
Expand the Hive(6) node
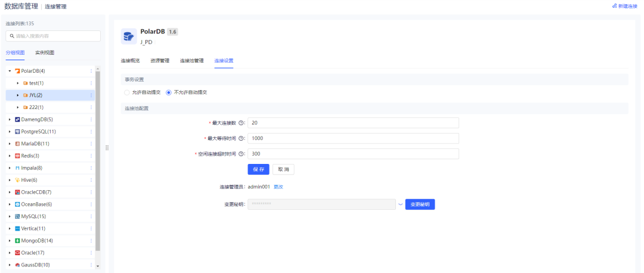click(10, 180)
